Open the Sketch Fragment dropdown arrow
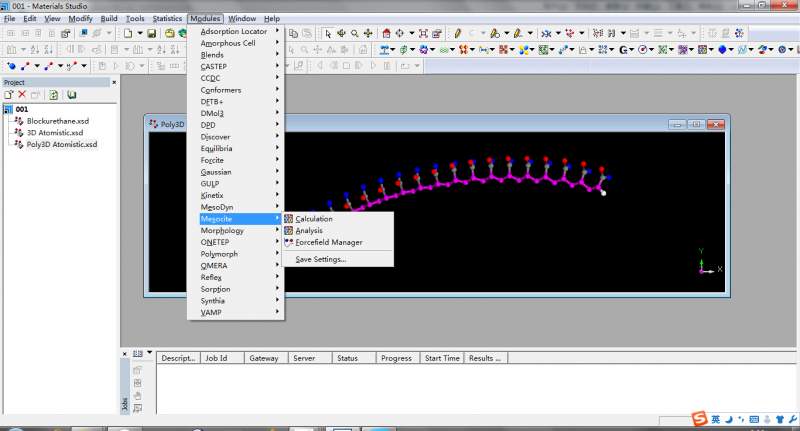800x431 pixels. 530,34
